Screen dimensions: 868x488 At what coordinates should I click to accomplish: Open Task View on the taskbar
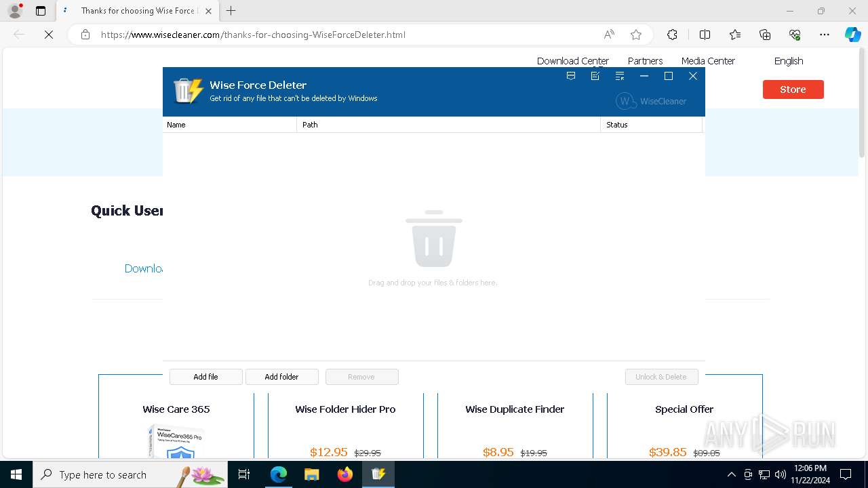[x=244, y=474]
